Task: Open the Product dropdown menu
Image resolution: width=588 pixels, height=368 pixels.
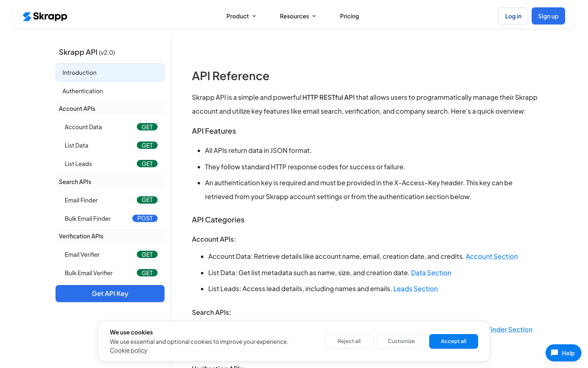Action: 241,16
